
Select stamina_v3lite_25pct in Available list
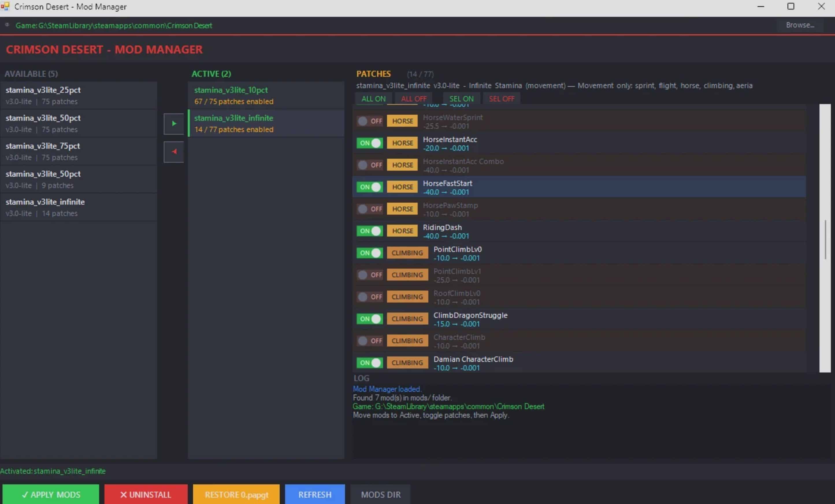tap(79, 95)
